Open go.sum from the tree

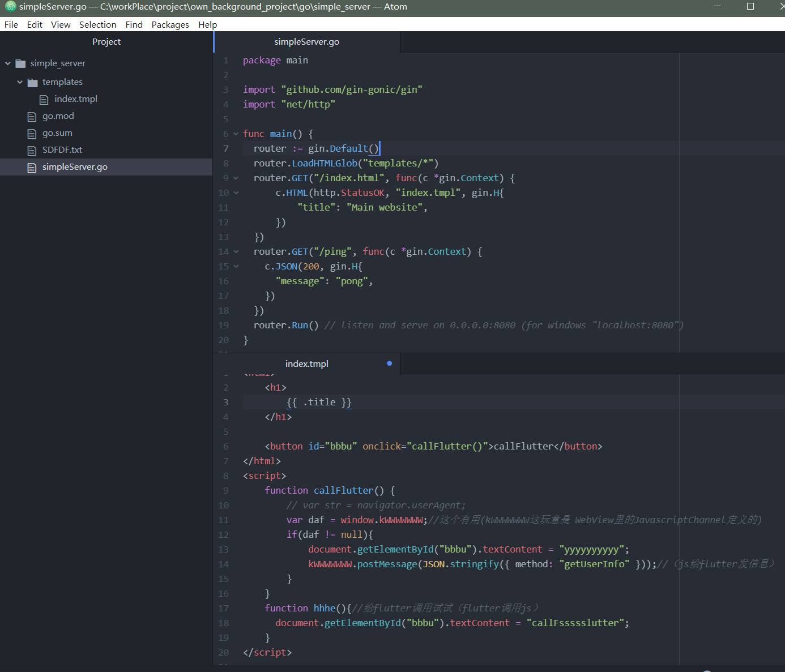[x=57, y=133]
